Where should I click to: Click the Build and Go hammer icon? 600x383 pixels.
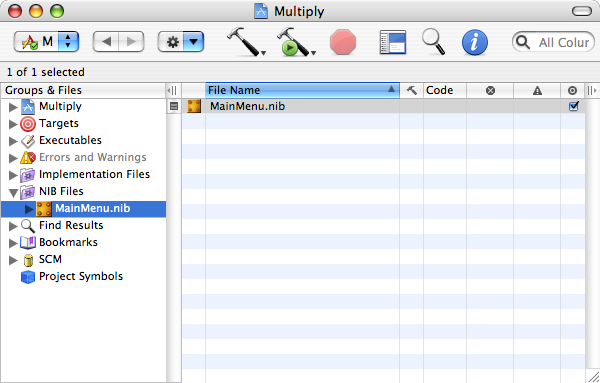click(x=293, y=41)
